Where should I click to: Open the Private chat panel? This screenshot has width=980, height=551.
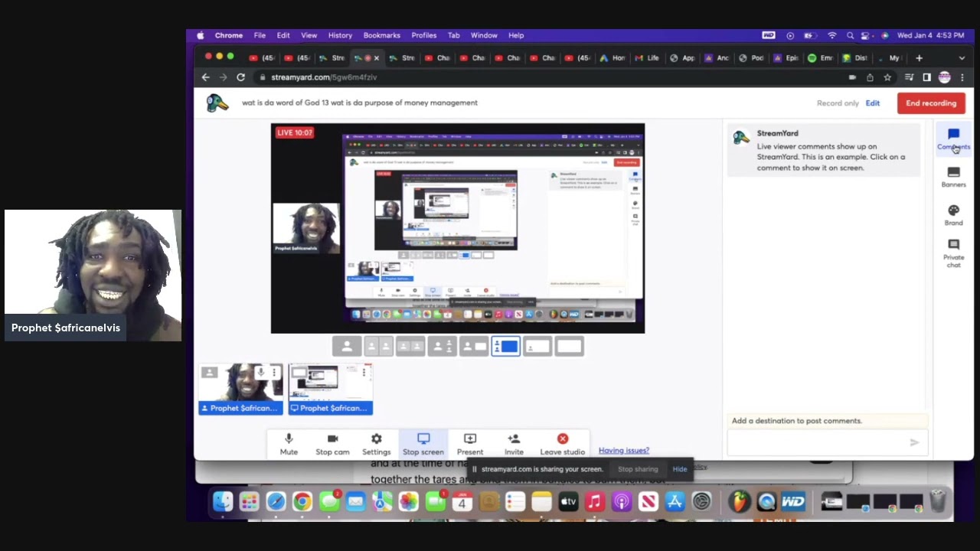(x=953, y=253)
